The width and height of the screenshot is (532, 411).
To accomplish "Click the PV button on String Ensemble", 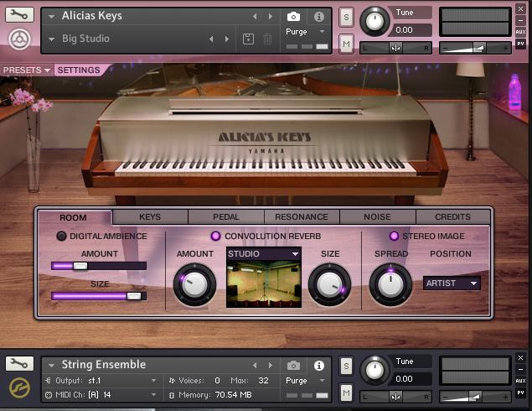I will tap(520, 393).
